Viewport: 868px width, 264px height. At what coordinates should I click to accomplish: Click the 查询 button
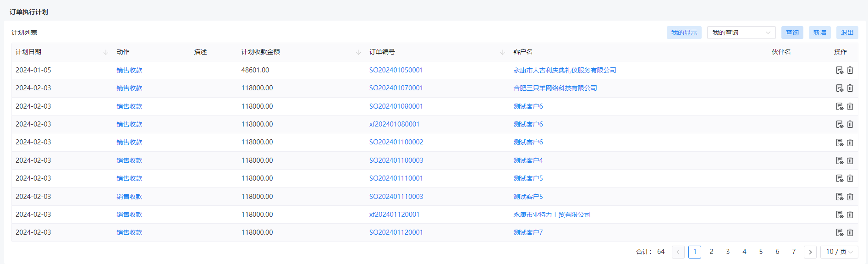coord(792,33)
